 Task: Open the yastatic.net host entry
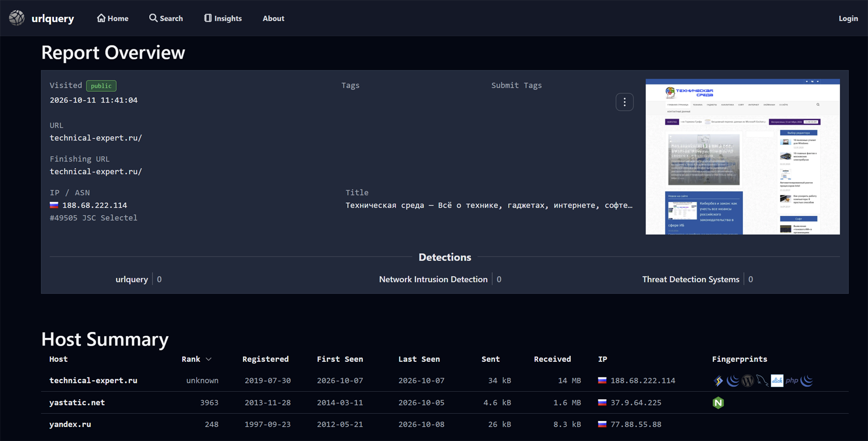77,402
